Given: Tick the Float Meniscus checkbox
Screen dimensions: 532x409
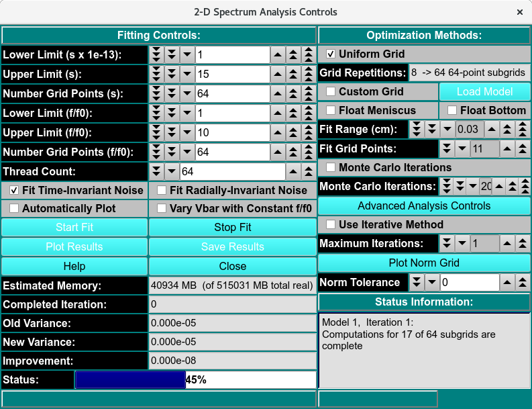Looking at the screenshot, I should click(x=331, y=110).
